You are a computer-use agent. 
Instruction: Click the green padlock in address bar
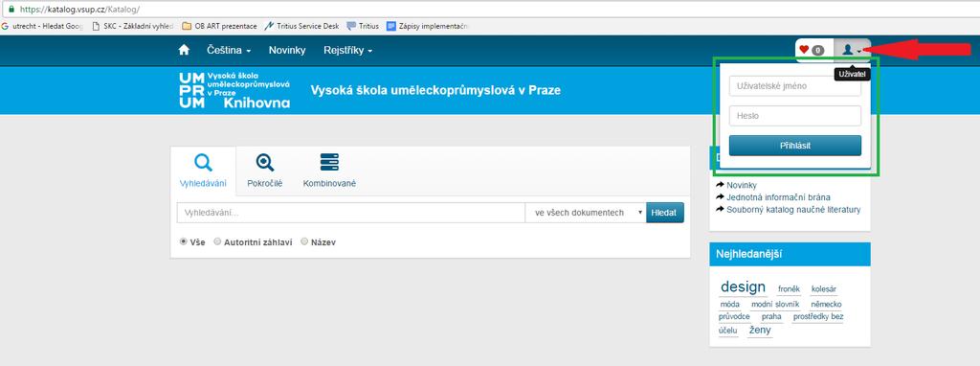[x=11, y=10]
